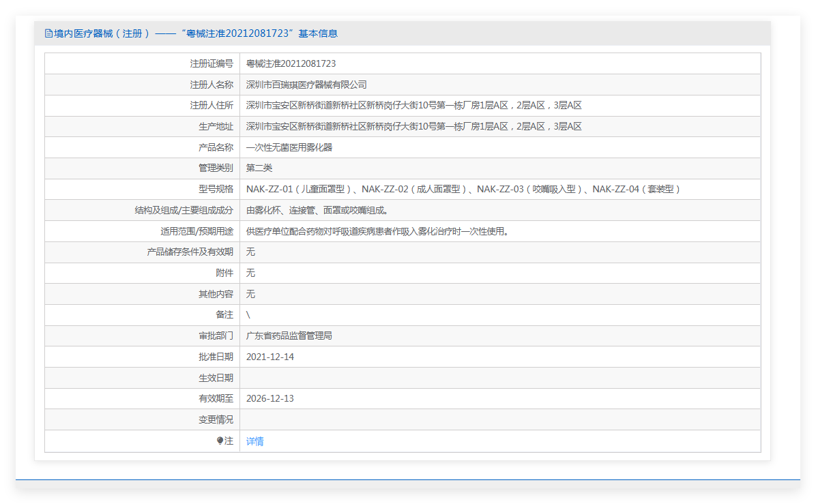Click the 产品储存条件及有效期 row label

(190, 252)
